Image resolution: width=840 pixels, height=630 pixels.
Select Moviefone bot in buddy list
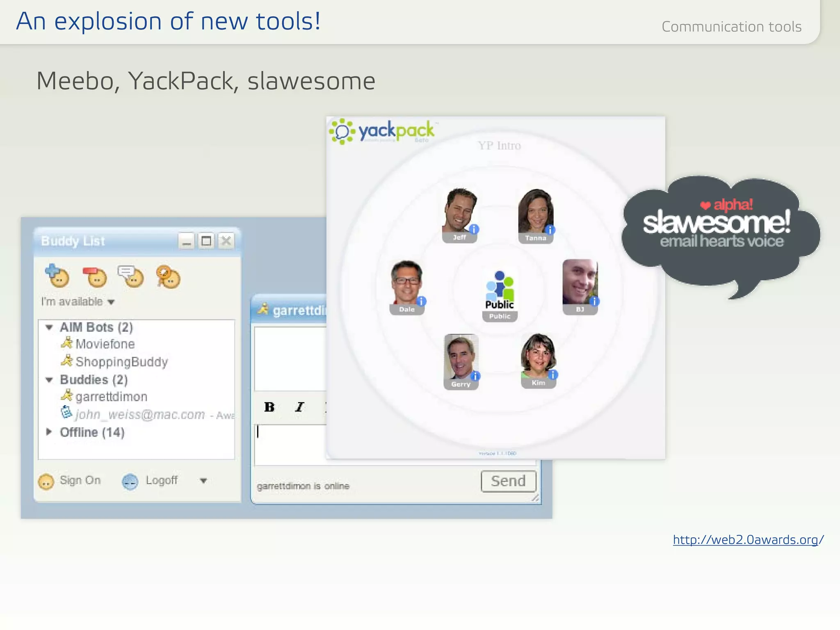click(x=105, y=344)
